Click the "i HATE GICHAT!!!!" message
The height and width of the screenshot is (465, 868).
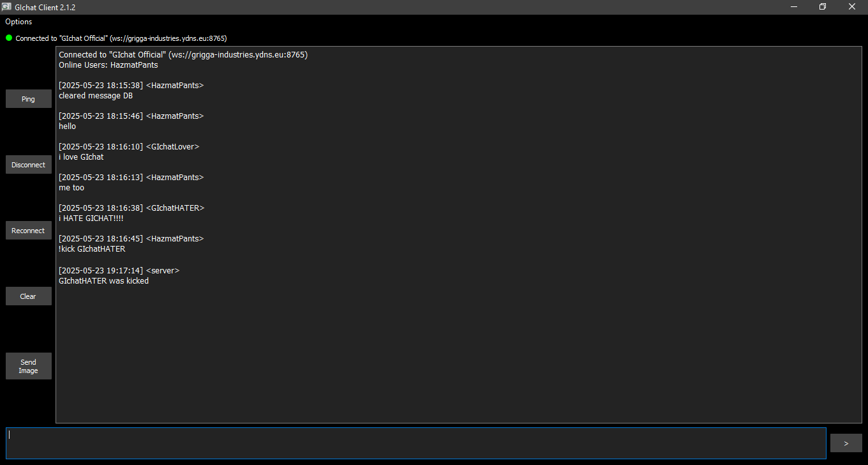(91, 218)
